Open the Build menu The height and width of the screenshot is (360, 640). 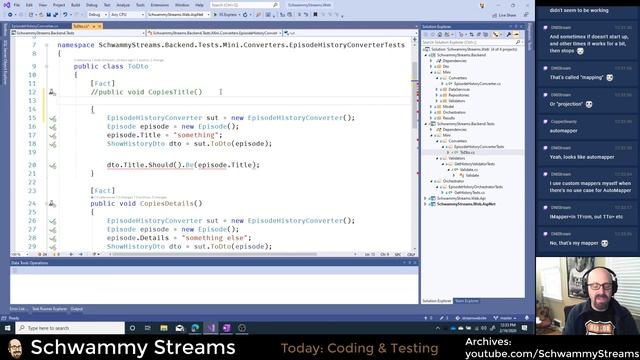click(76, 5)
